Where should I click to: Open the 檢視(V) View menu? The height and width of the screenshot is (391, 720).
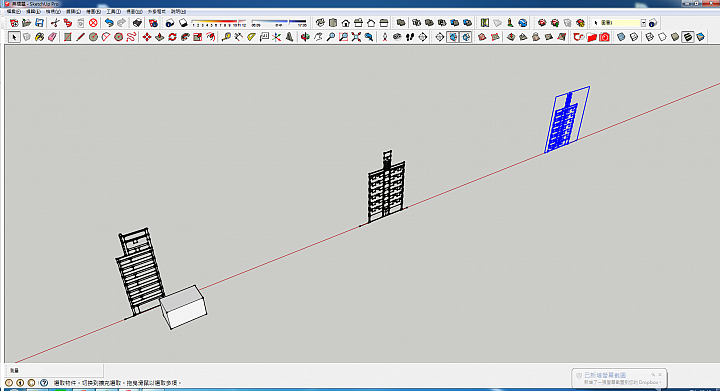[53, 11]
